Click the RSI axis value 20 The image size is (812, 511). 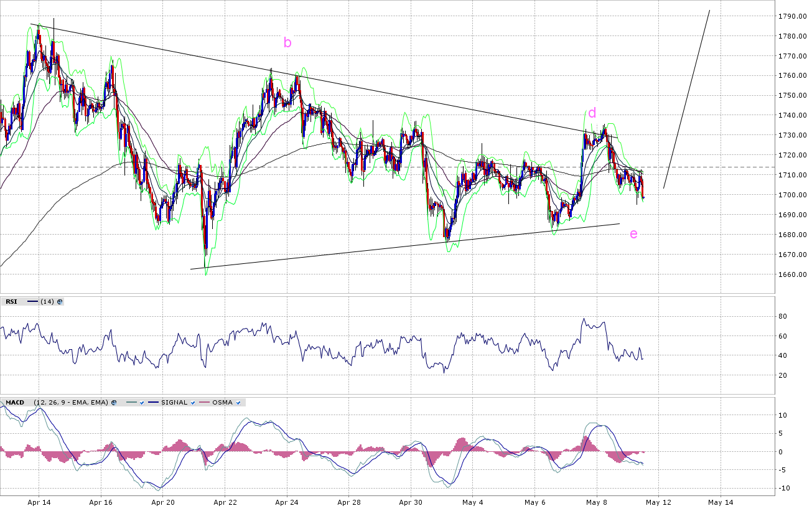(782, 375)
